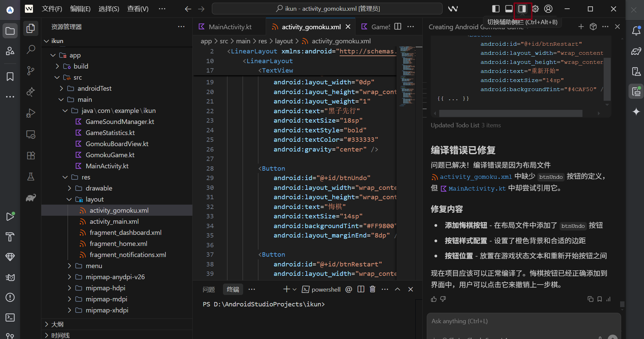Give thumbs down to the response
644x339 pixels.
pos(443,299)
